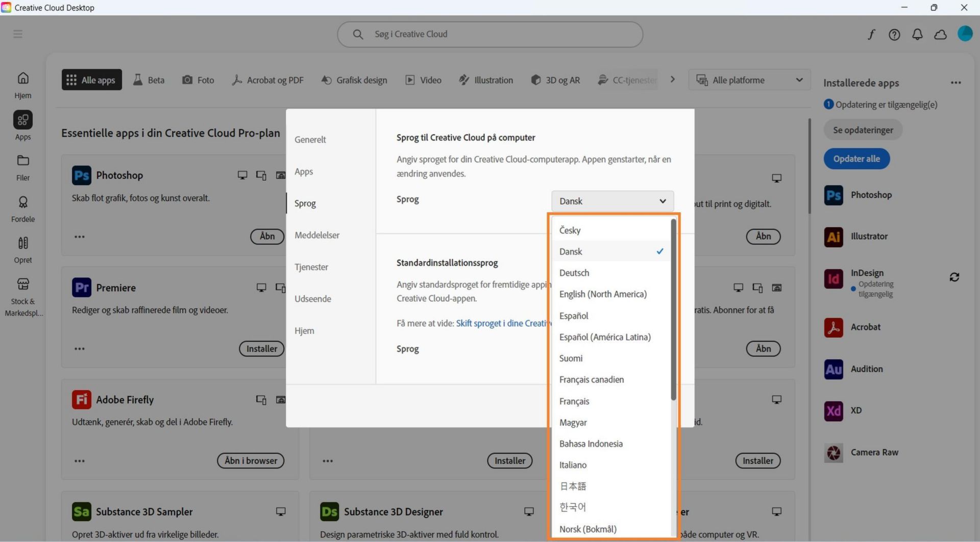Viewport: 980px width, 542px height.
Task: Click the Camera Raw icon
Action: (834, 453)
